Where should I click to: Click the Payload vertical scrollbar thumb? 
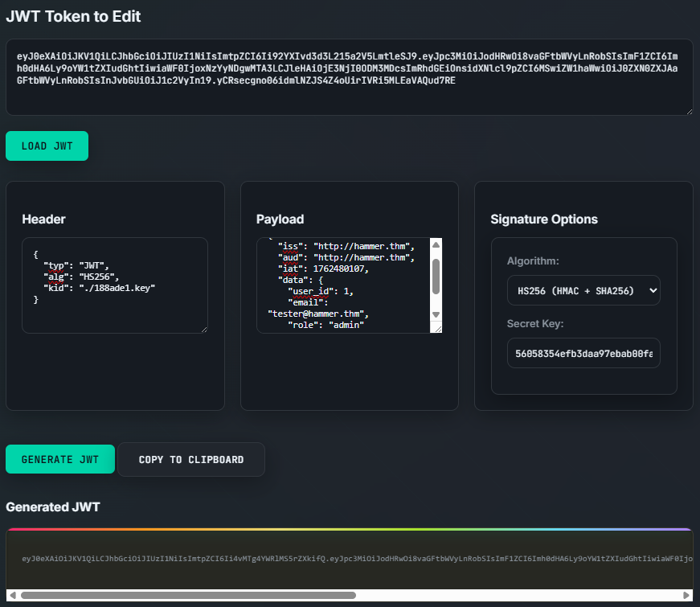tap(436, 276)
